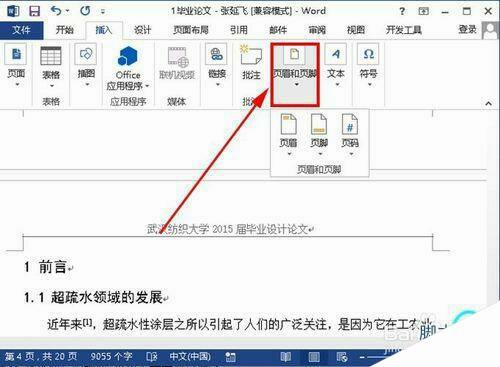
Task: Click the 插图 (Illustrations) icon
Action: point(86,54)
